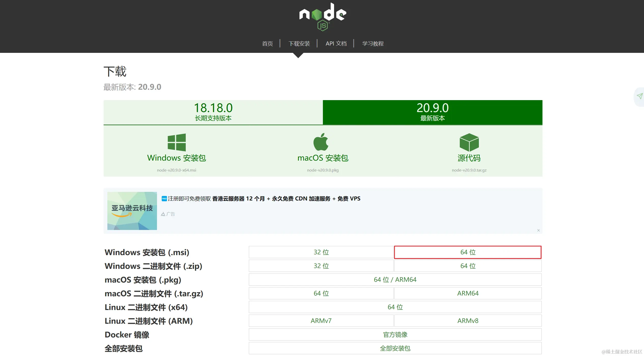Open 首页 in the navigation bar
This screenshot has width=644, height=356.
click(267, 44)
